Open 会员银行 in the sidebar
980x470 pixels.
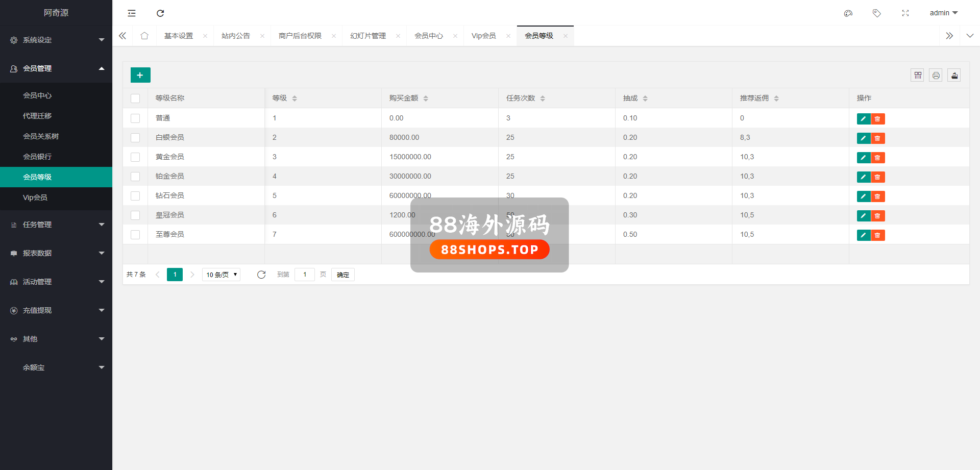point(37,157)
